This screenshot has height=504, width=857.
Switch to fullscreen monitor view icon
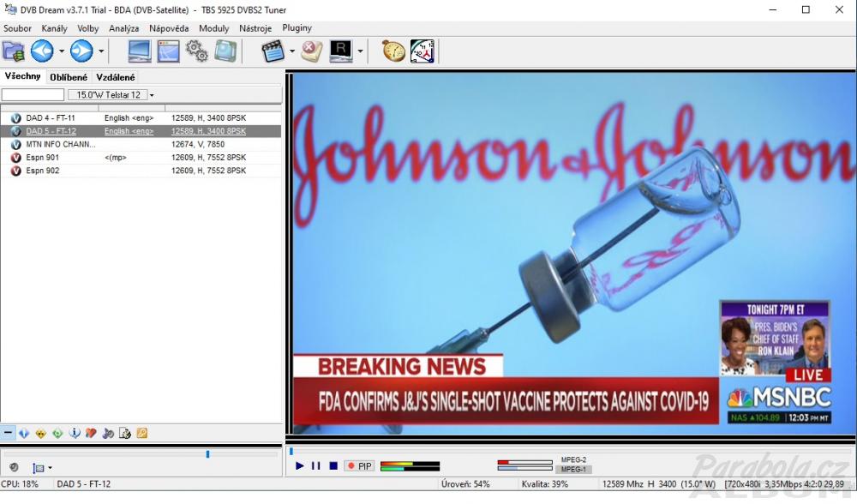click(140, 51)
